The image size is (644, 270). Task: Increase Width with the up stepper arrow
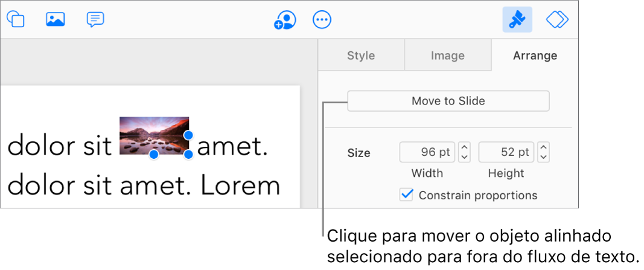point(465,147)
